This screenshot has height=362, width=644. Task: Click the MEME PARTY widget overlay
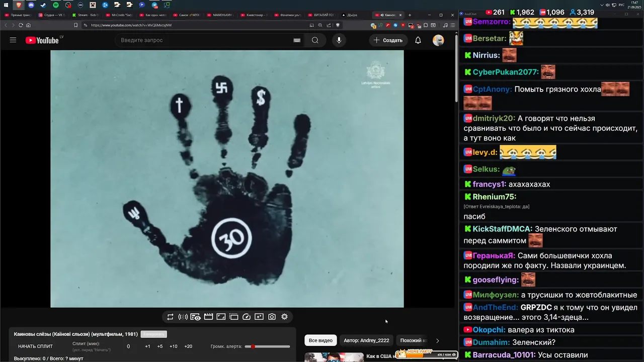coord(427,354)
